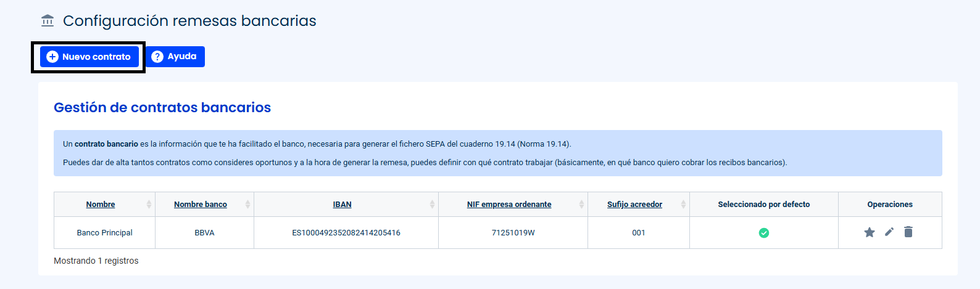Create a new contract with Nuevo contrato
980x289 pixels.
89,57
